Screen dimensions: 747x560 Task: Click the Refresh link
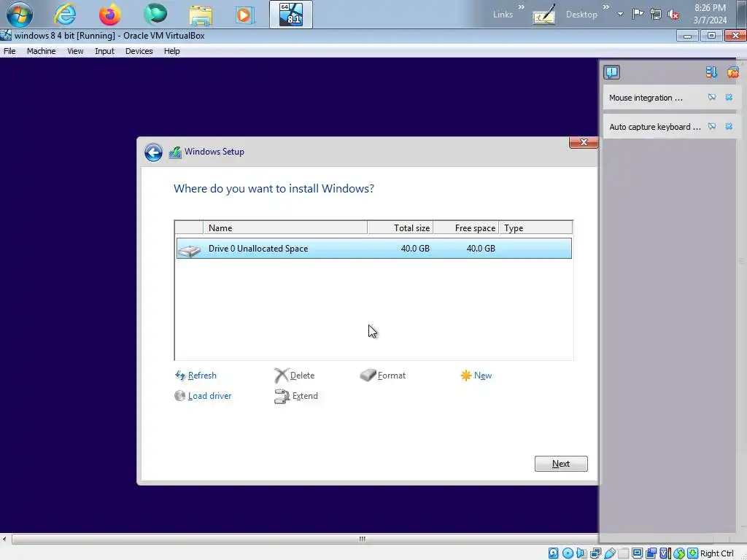click(x=196, y=376)
